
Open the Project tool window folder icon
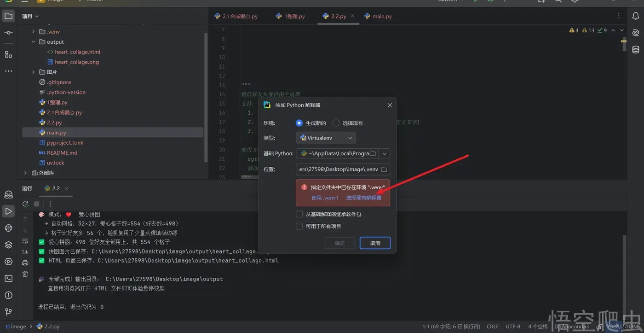pyautogui.click(x=8, y=16)
